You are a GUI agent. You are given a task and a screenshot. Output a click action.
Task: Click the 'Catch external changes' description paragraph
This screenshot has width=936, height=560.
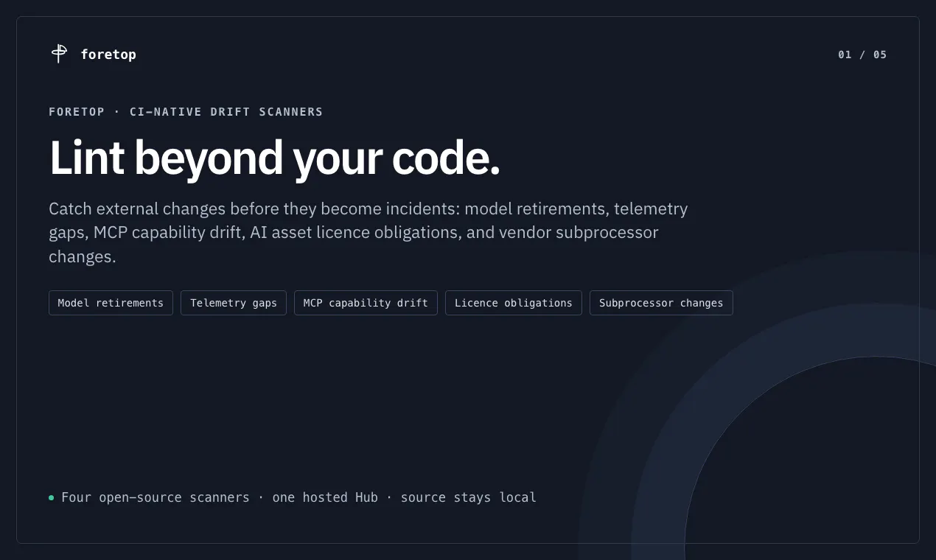coord(369,233)
